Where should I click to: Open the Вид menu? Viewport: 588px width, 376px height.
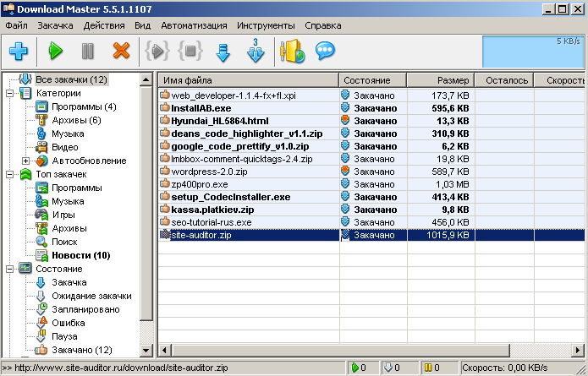pyautogui.click(x=142, y=25)
